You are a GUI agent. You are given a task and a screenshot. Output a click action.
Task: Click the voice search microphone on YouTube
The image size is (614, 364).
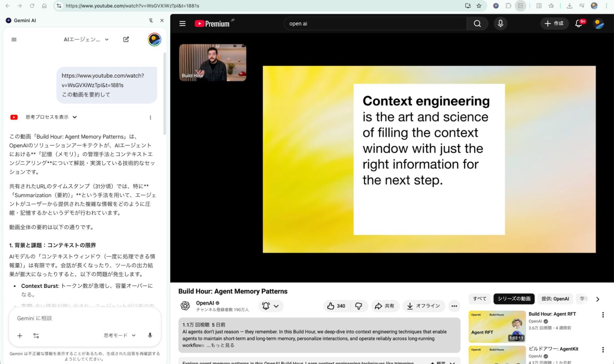[x=500, y=23]
